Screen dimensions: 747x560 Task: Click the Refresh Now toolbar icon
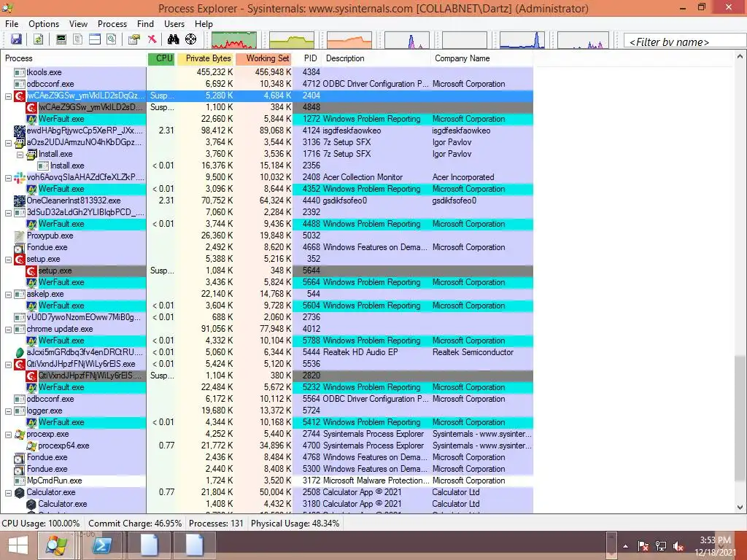[x=38, y=39]
